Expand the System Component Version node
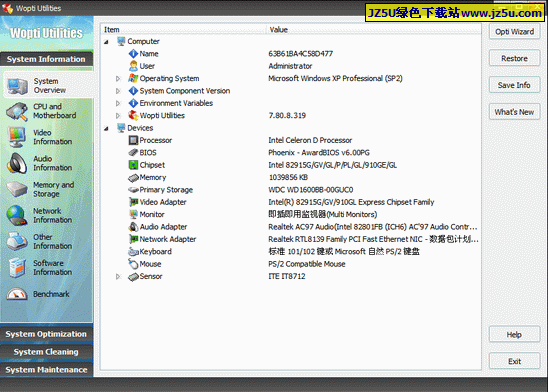 point(118,91)
